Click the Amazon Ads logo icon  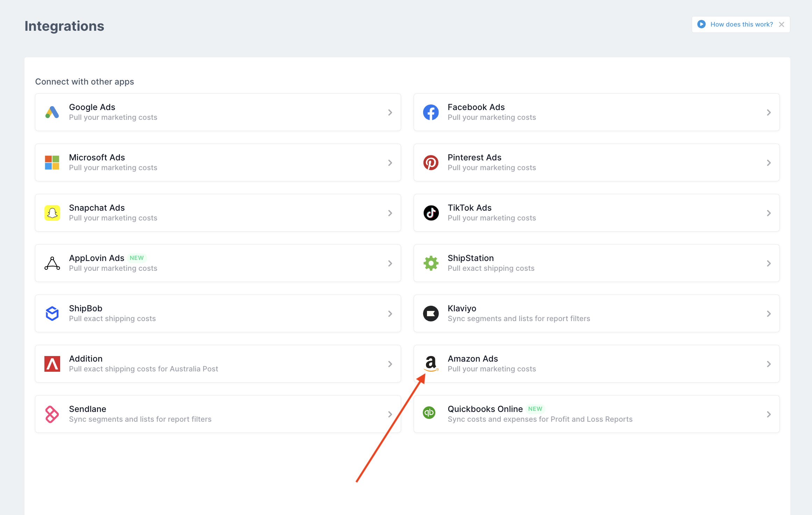coord(431,363)
